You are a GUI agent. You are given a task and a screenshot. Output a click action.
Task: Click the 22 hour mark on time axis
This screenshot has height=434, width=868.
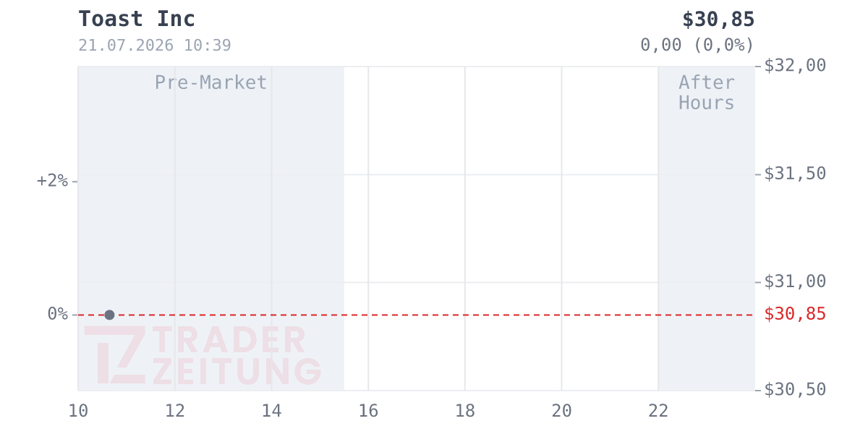[658, 412]
